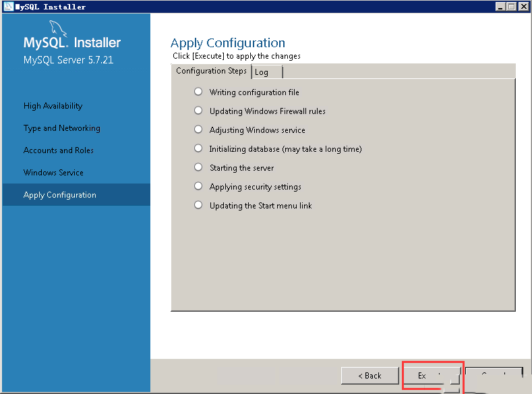Click the Execute button

click(432, 376)
